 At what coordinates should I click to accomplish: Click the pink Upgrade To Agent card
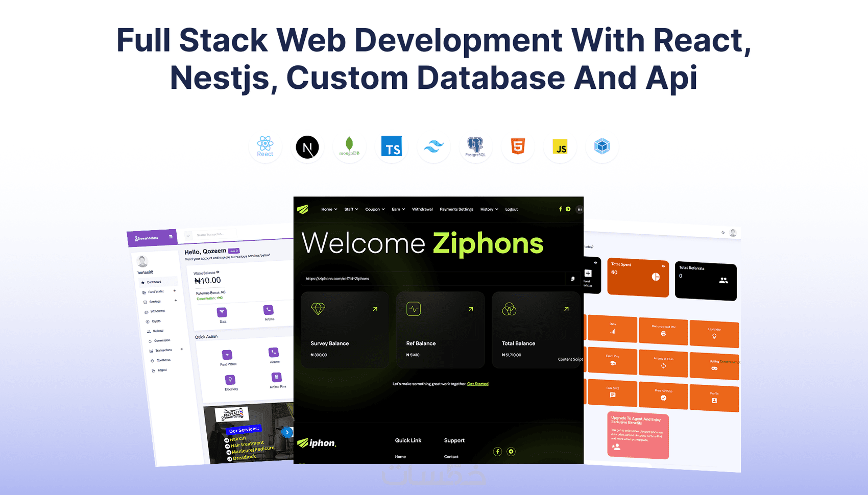638,435
